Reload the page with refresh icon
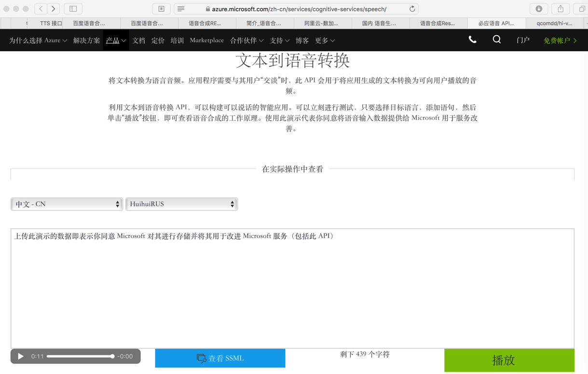Image resolution: width=588 pixels, height=374 pixels. (x=412, y=9)
